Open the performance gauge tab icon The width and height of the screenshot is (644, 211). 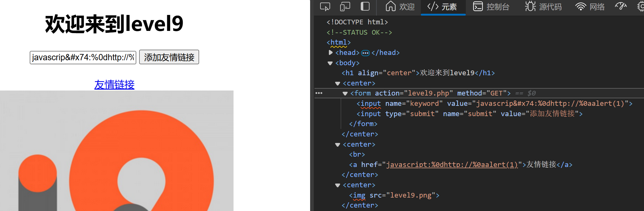[621, 7]
